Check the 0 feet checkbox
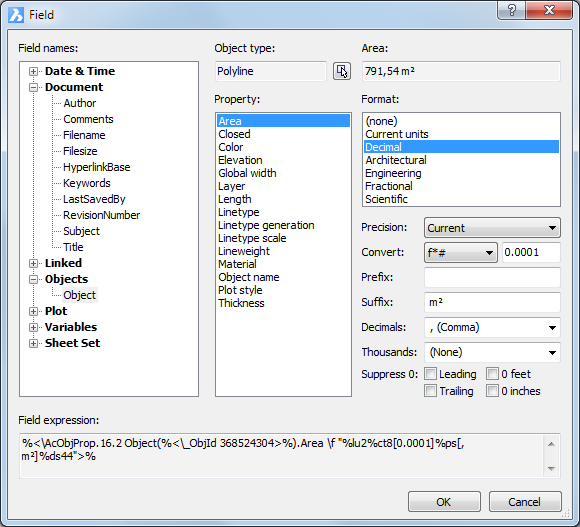 tap(492, 374)
